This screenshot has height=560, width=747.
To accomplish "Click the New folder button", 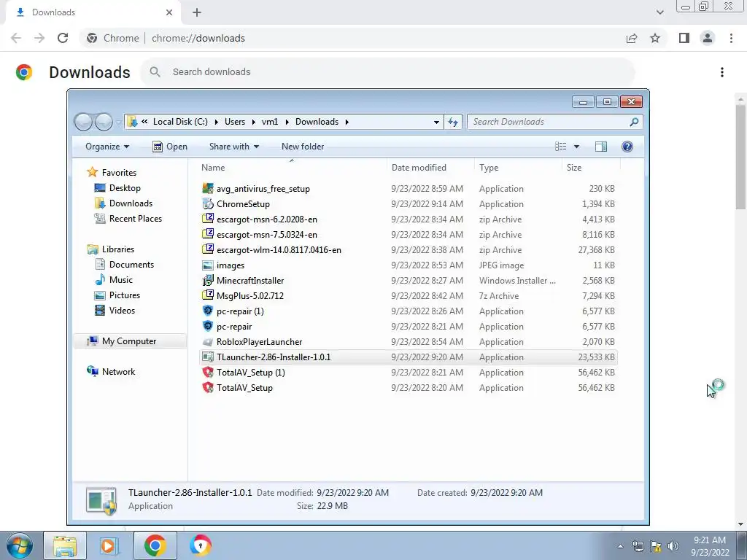I will coord(303,146).
